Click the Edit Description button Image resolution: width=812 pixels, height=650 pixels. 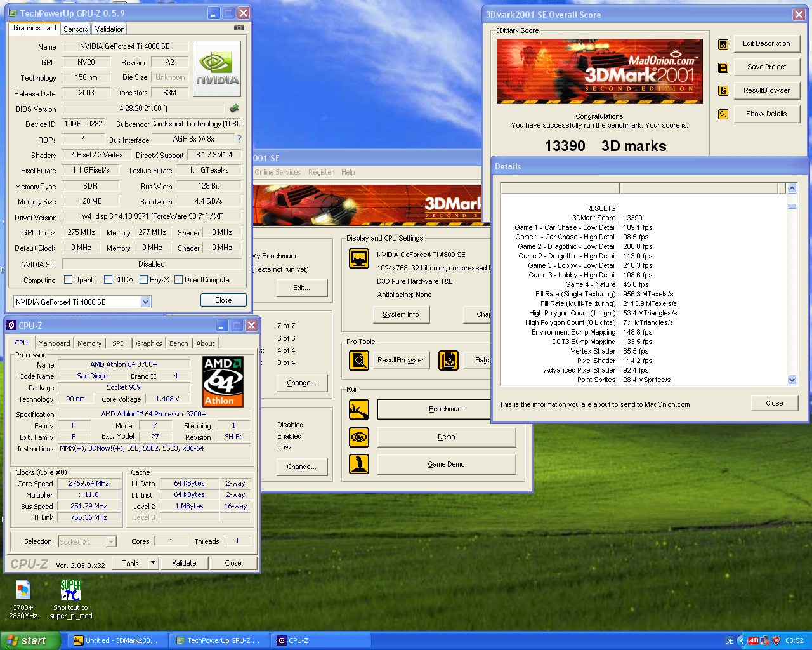tap(766, 43)
